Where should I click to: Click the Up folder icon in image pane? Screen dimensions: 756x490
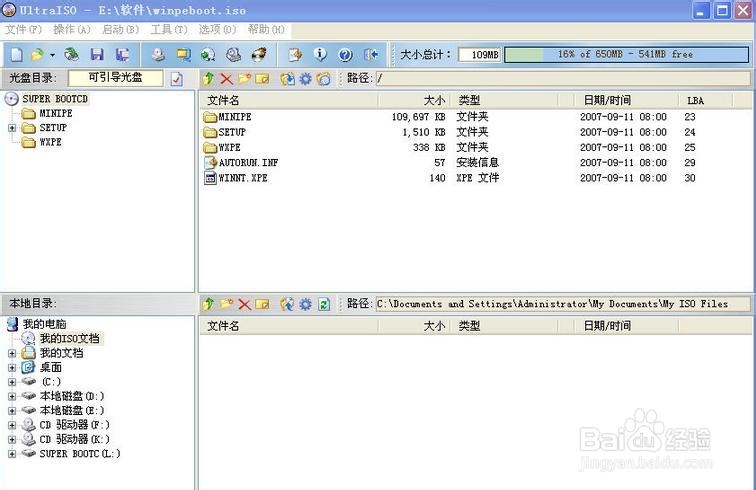[209, 79]
